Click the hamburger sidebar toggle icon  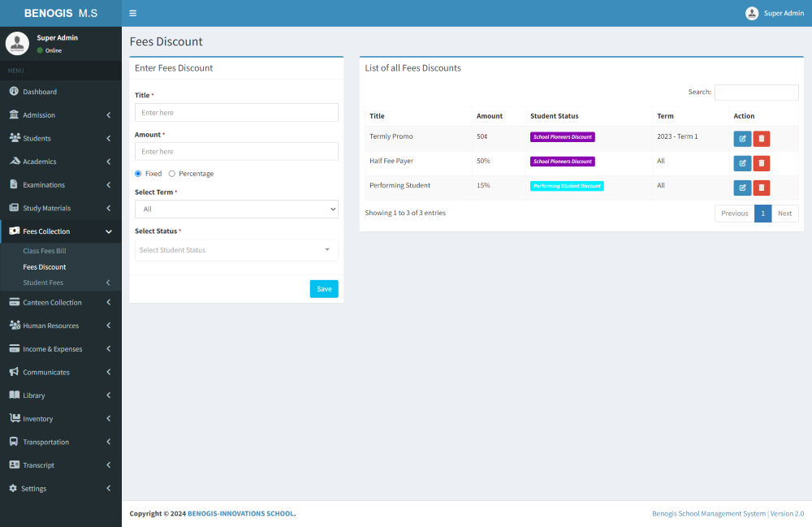pyautogui.click(x=133, y=13)
